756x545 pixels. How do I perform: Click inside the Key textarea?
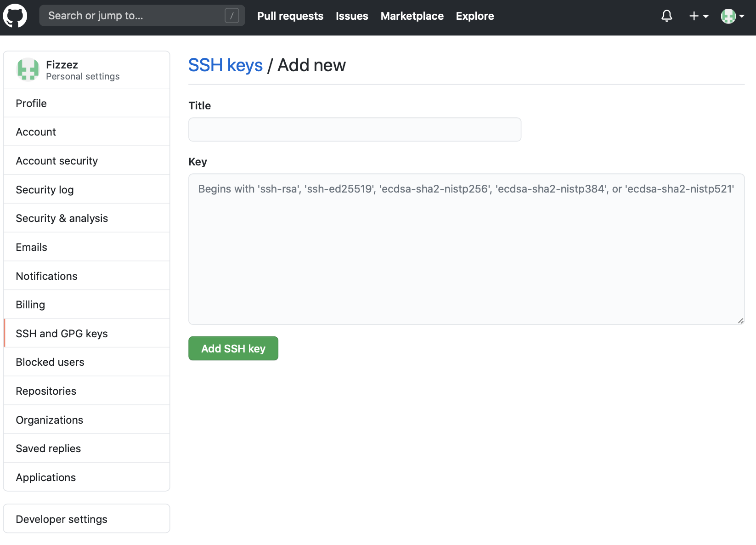[x=466, y=248]
